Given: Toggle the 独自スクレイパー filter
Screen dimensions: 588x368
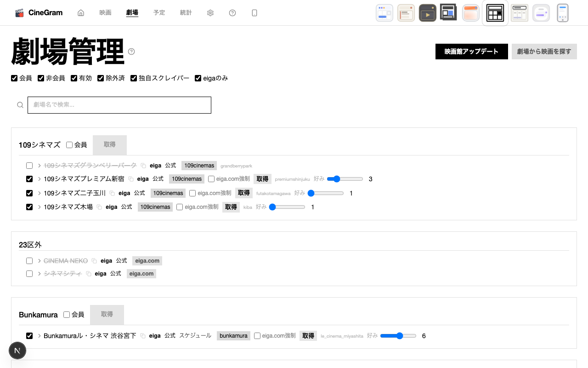Looking at the screenshot, I should (134, 78).
